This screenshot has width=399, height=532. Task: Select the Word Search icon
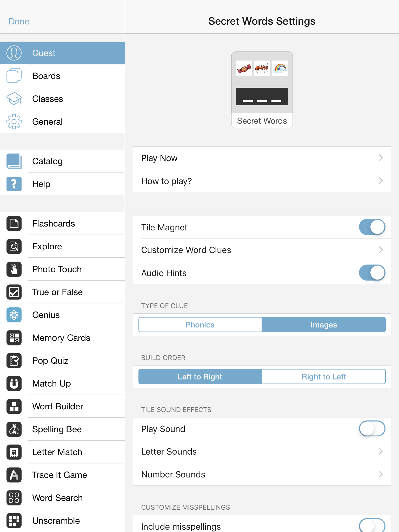tap(14, 498)
